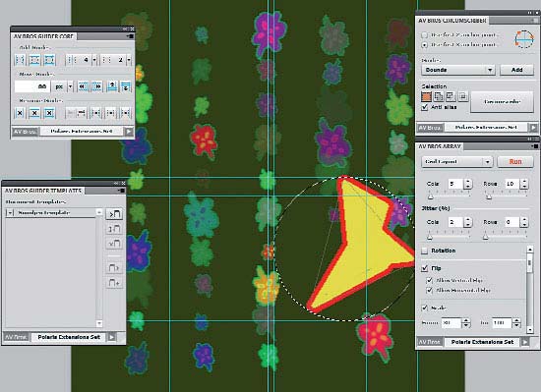
Task: Select orange new selection mode icon in Circumscriber
Action: tap(427, 97)
